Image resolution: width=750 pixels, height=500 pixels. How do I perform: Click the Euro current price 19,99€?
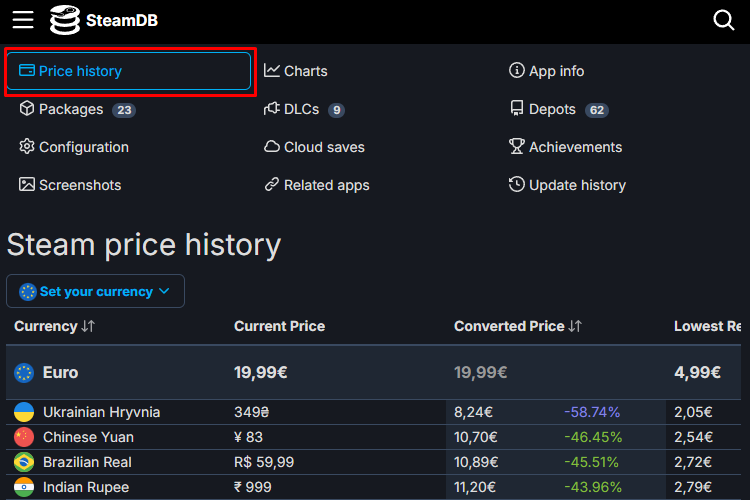pyautogui.click(x=260, y=372)
